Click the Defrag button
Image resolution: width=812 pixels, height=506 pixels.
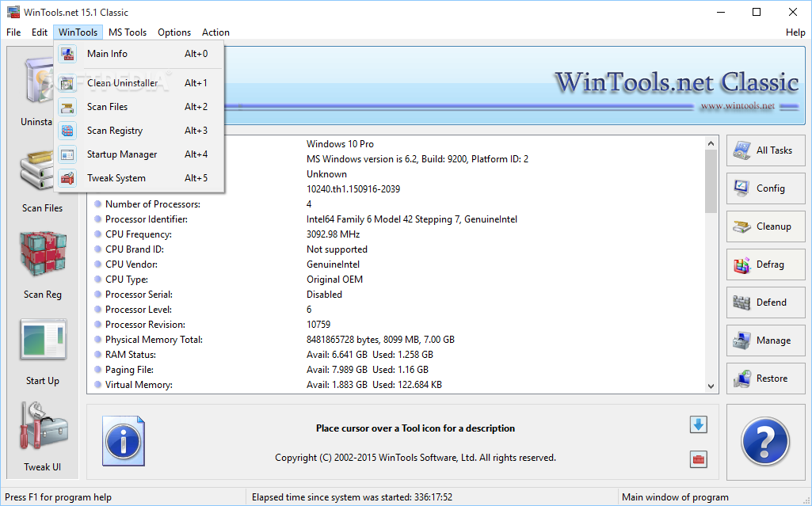[765, 265]
